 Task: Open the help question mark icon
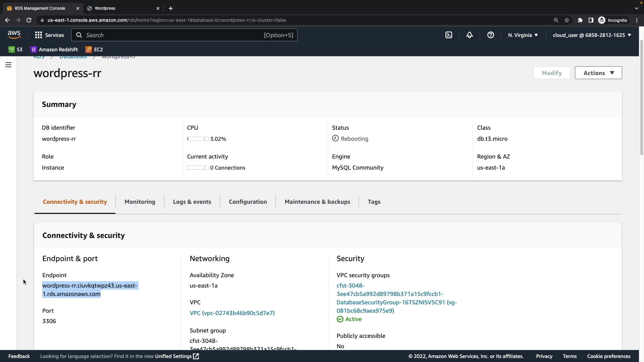490,35
